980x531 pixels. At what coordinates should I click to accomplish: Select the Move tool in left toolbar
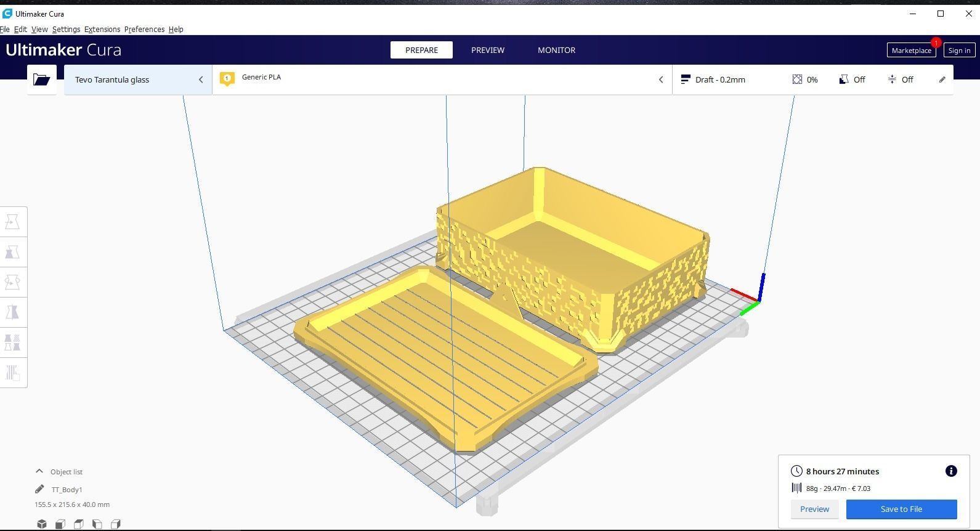[x=12, y=222]
